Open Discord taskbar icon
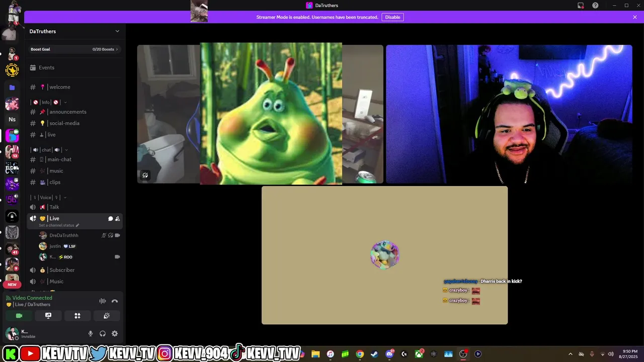The width and height of the screenshot is (644, 362). 389,354
